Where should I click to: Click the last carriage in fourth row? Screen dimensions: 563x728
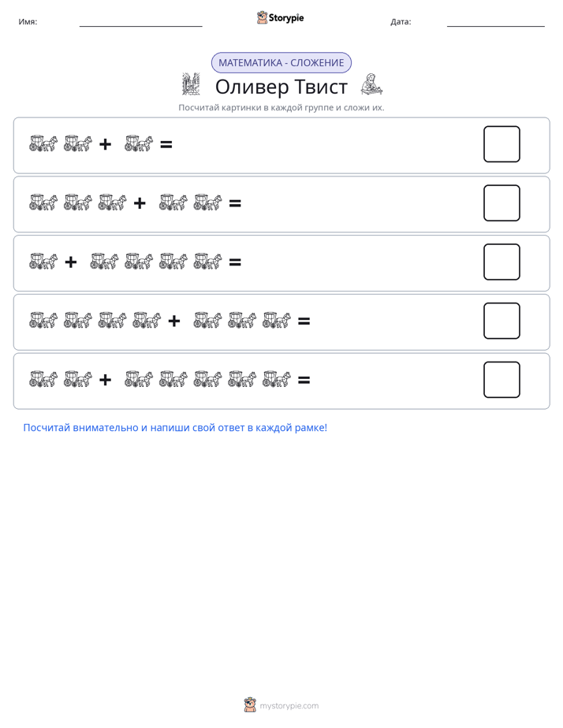point(277,321)
